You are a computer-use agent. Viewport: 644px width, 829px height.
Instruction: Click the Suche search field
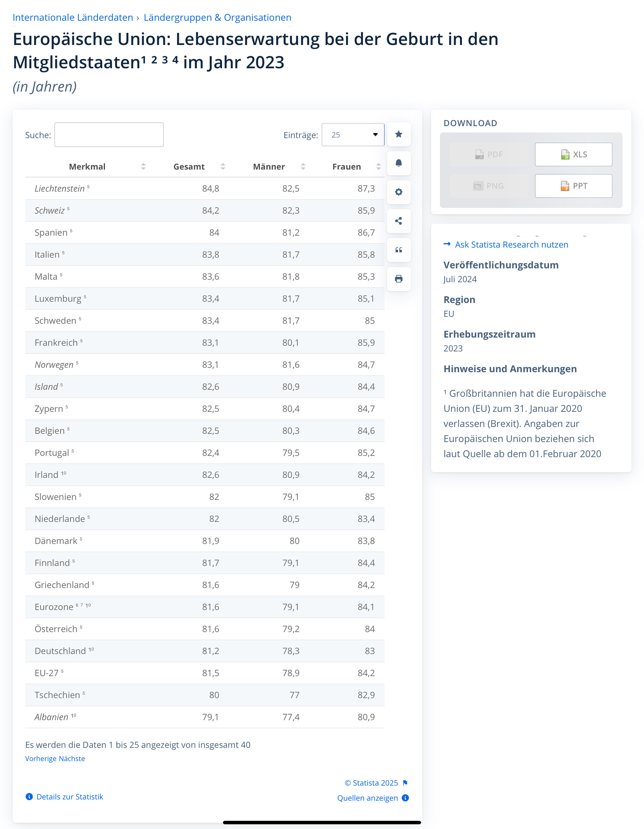point(109,135)
